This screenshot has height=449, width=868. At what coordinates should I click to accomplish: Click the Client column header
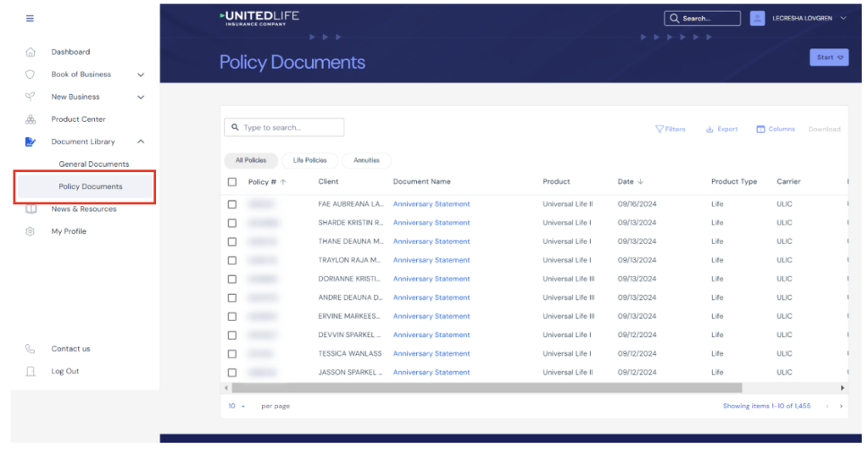coord(328,182)
